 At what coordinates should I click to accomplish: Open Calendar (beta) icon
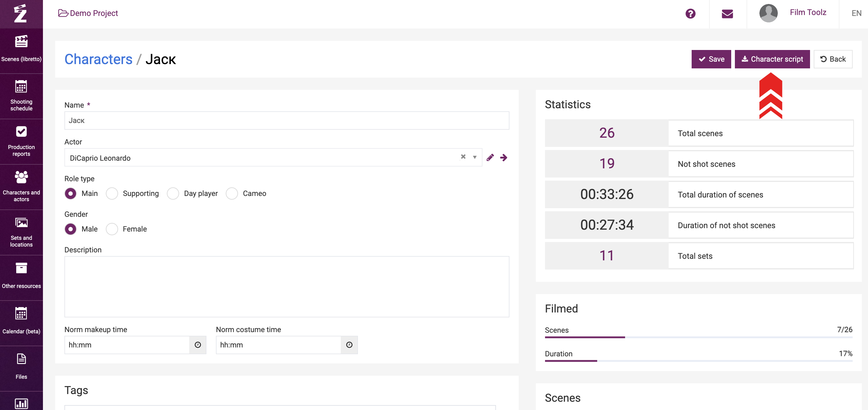(21, 313)
